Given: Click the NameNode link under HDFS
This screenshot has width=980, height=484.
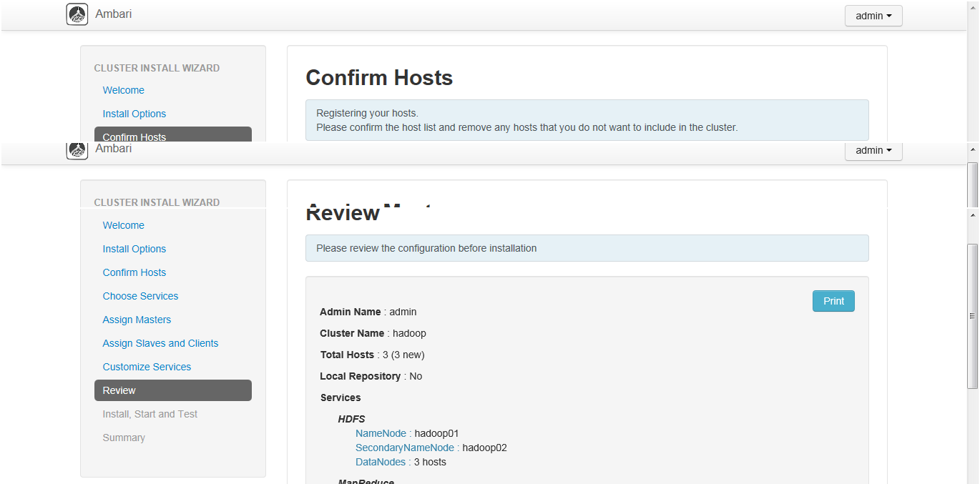Looking at the screenshot, I should click(381, 433).
